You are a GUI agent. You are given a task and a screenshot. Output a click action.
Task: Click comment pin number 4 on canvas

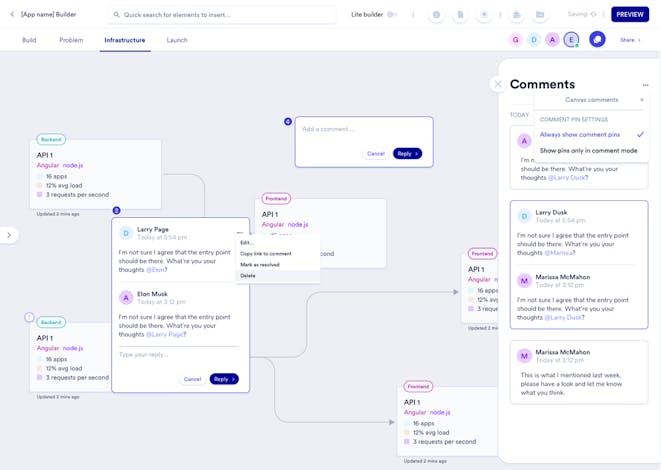288,121
